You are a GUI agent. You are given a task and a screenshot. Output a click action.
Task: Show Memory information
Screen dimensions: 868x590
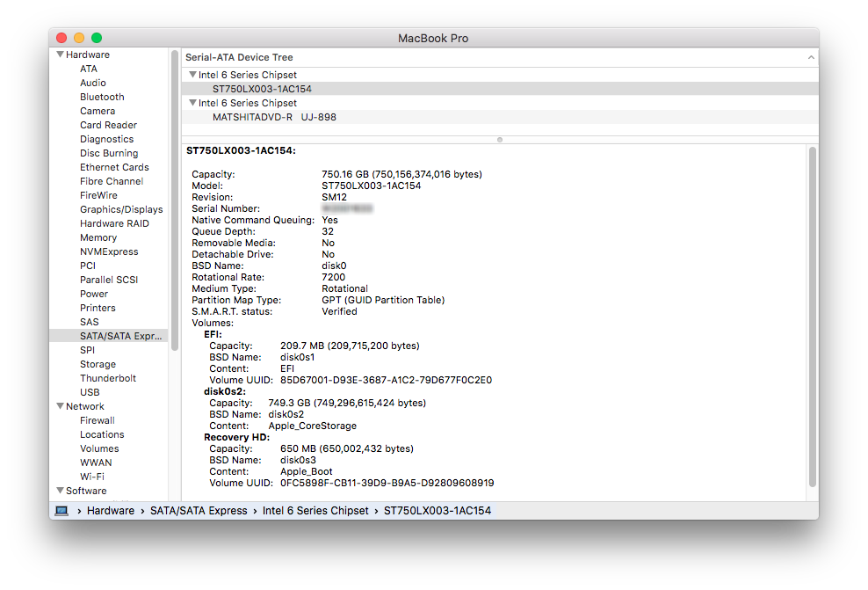coord(98,237)
